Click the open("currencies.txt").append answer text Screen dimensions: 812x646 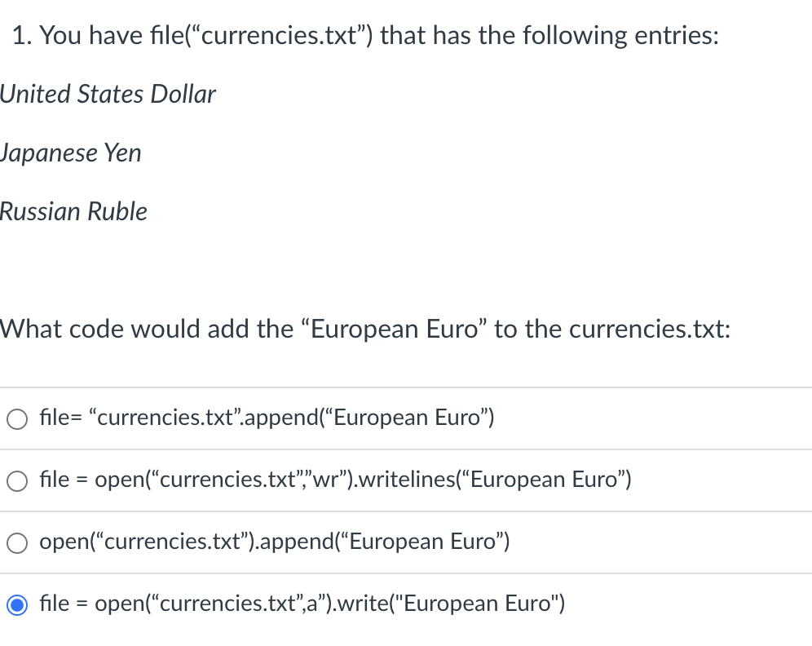274,542
